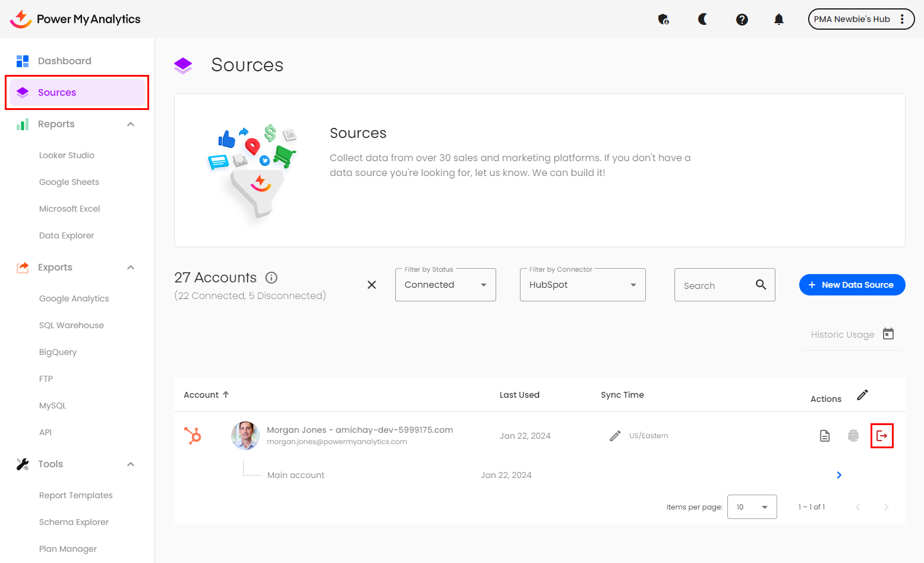Disconnect Morgan Jones account with logout icon
924x563 pixels.
tap(882, 436)
